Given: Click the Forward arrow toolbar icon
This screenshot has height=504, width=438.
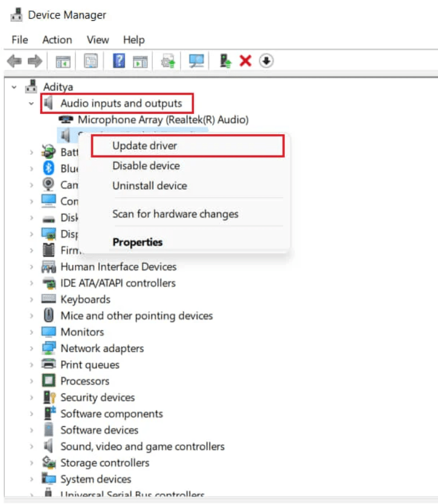Looking at the screenshot, I should (x=35, y=61).
